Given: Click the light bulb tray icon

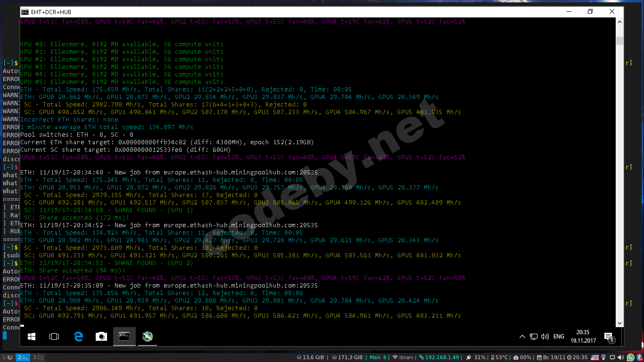Looking at the screenshot, I should pos(603,358).
